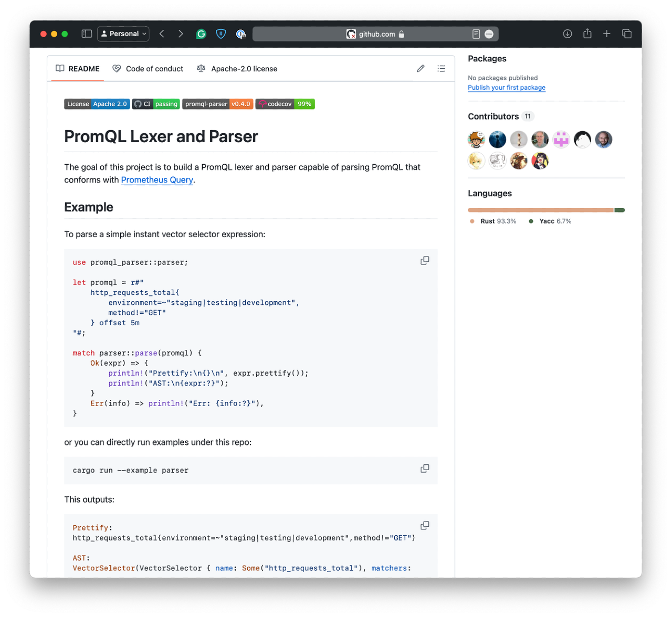The height and width of the screenshot is (617, 672).
Task: Click Publish your first package link
Action: tap(507, 88)
